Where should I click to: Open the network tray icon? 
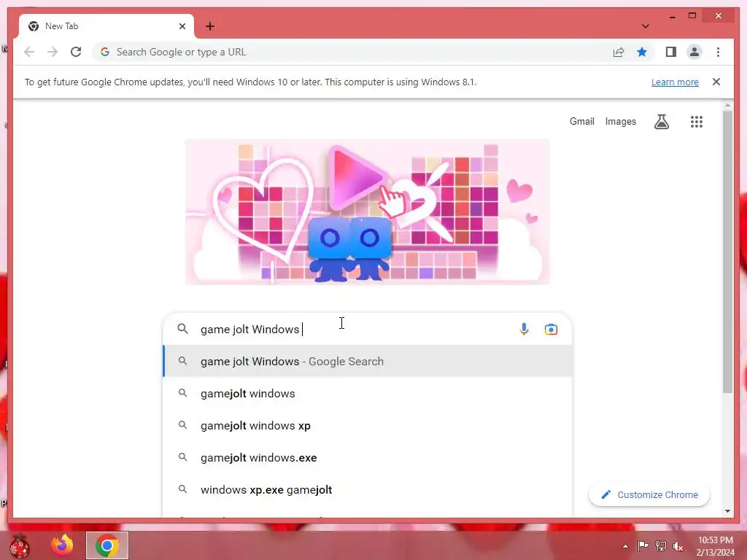(x=661, y=545)
